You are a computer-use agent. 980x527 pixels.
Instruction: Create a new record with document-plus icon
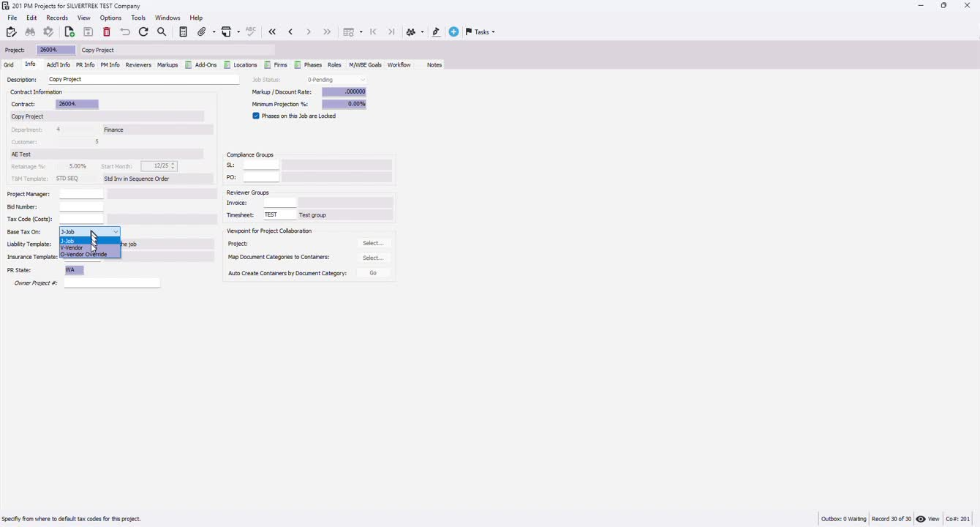(69, 32)
